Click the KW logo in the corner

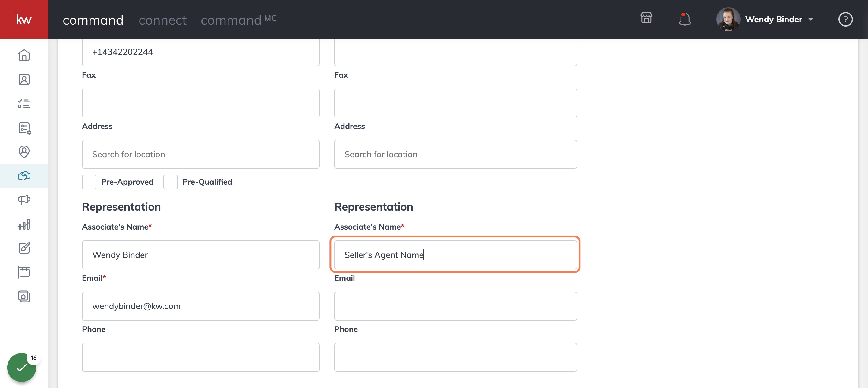[24, 19]
